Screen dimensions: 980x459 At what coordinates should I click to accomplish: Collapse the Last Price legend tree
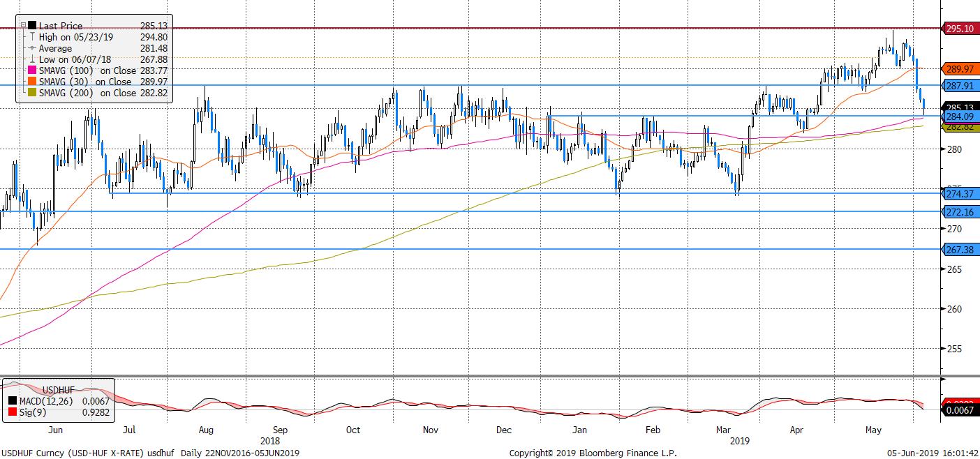click(x=24, y=26)
